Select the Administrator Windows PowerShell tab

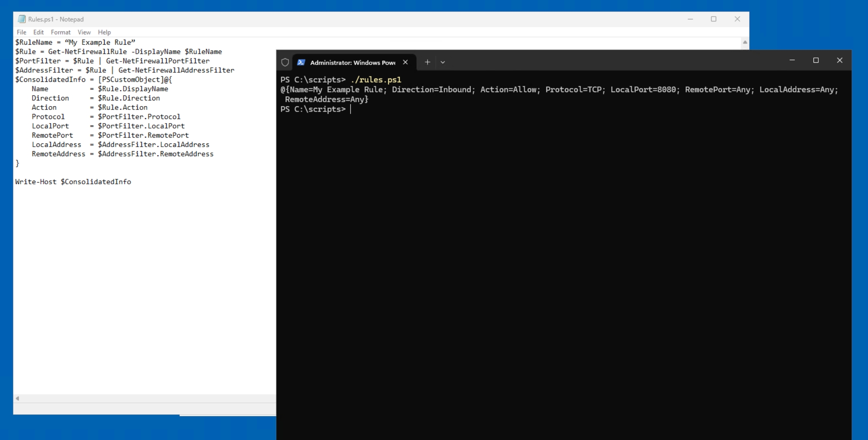352,62
